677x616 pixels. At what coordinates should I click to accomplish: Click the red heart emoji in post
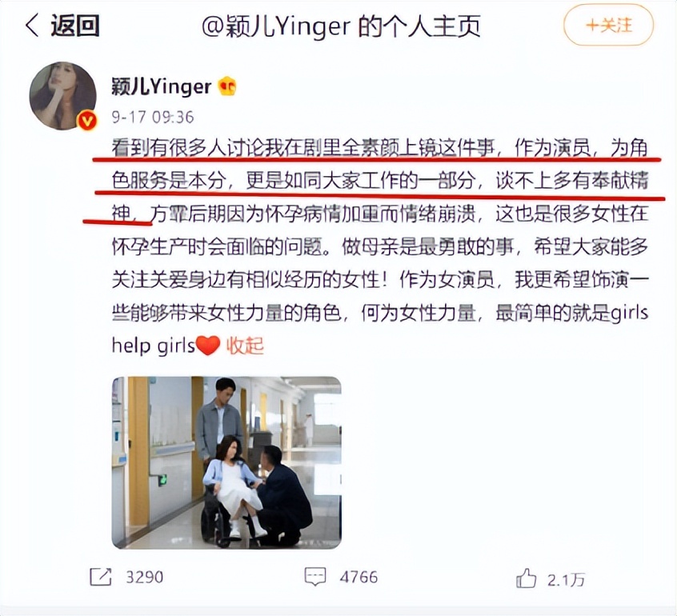pyautogui.click(x=208, y=346)
